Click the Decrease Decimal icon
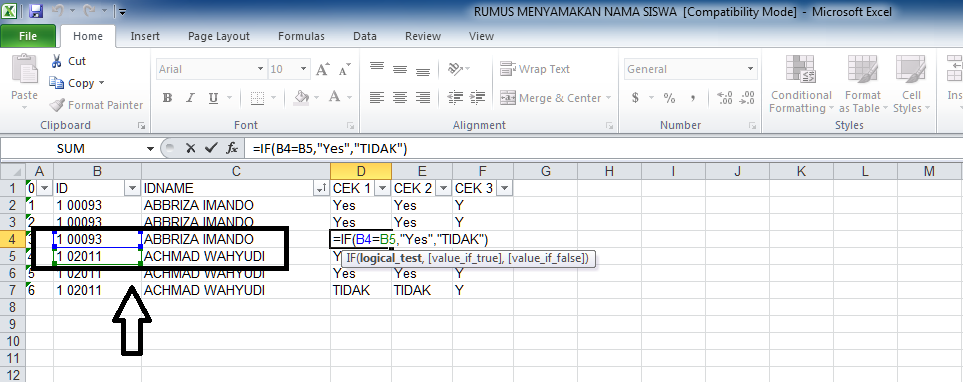The height and width of the screenshot is (382, 963). (747, 98)
